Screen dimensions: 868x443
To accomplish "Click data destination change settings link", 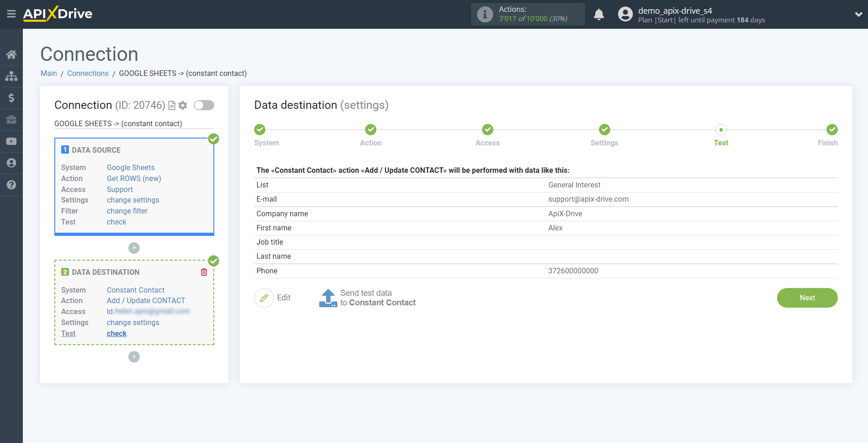I will pos(133,322).
